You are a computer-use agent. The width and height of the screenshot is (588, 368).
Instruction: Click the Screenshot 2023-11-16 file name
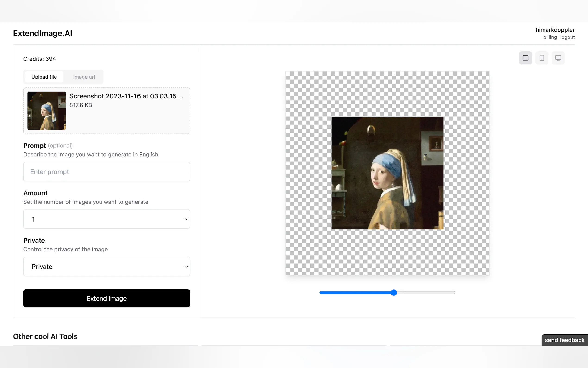click(x=126, y=96)
